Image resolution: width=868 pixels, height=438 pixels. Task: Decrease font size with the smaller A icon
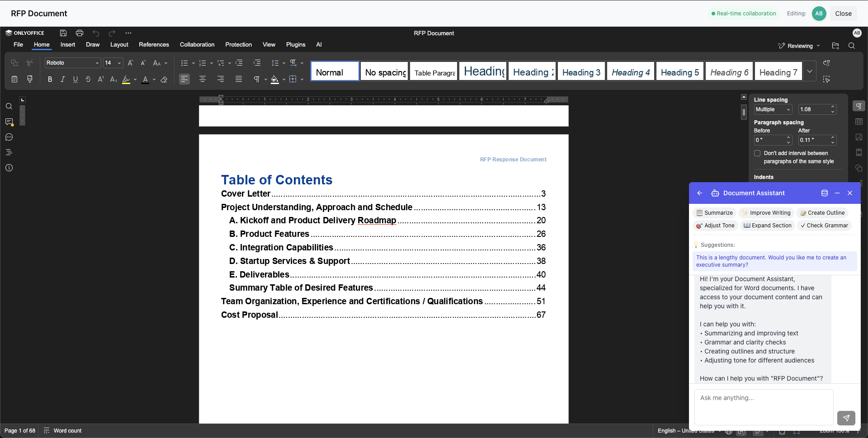point(143,63)
